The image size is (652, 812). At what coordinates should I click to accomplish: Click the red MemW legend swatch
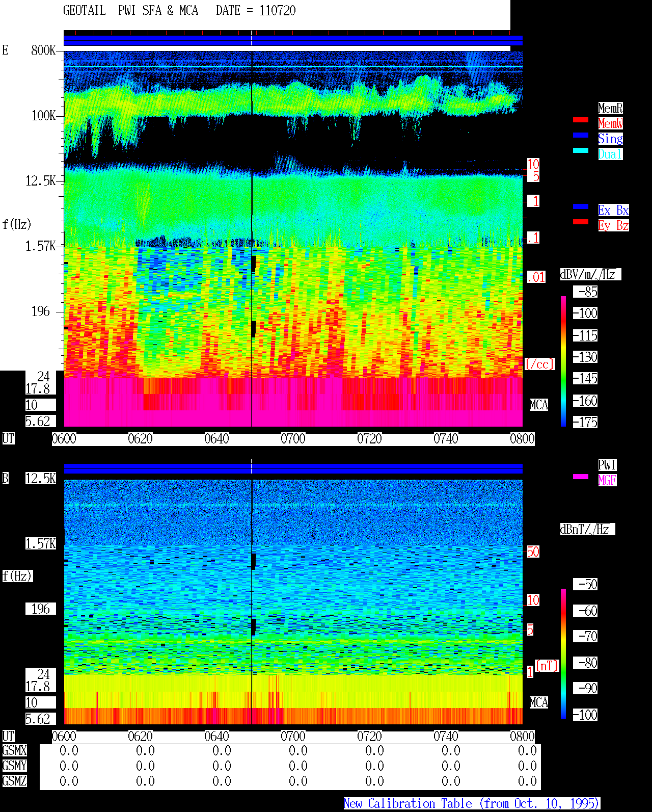tap(581, 120)
